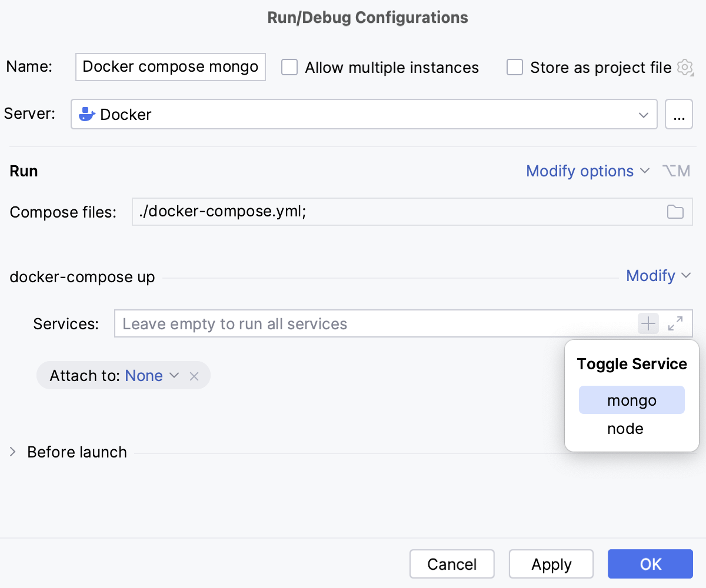706x588 pixels.
Task: Click the keyboard shortcut icon next to Modify options
Action: click(x=676, y=171)
